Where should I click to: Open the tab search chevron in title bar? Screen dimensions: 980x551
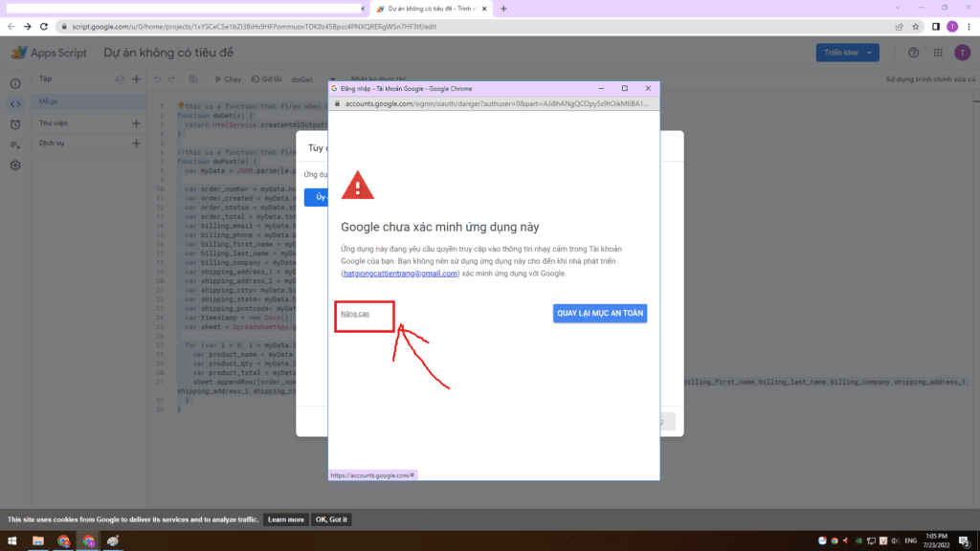coord(898,8)
